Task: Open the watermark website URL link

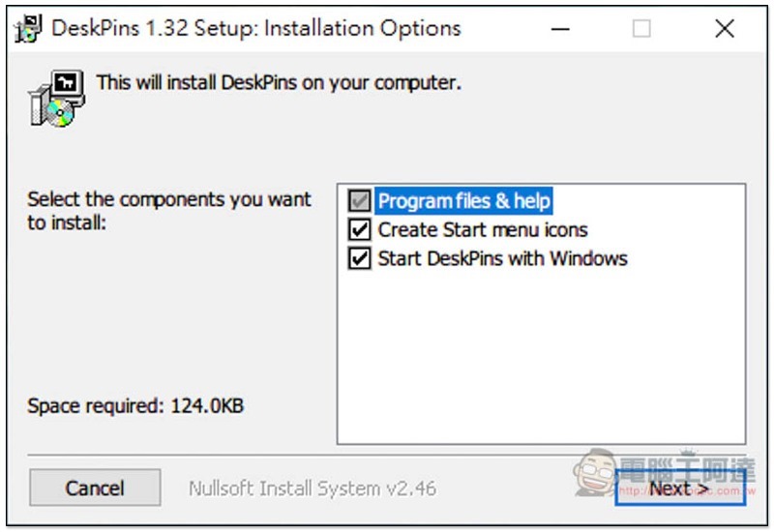Action: click(x=688, y=491)
